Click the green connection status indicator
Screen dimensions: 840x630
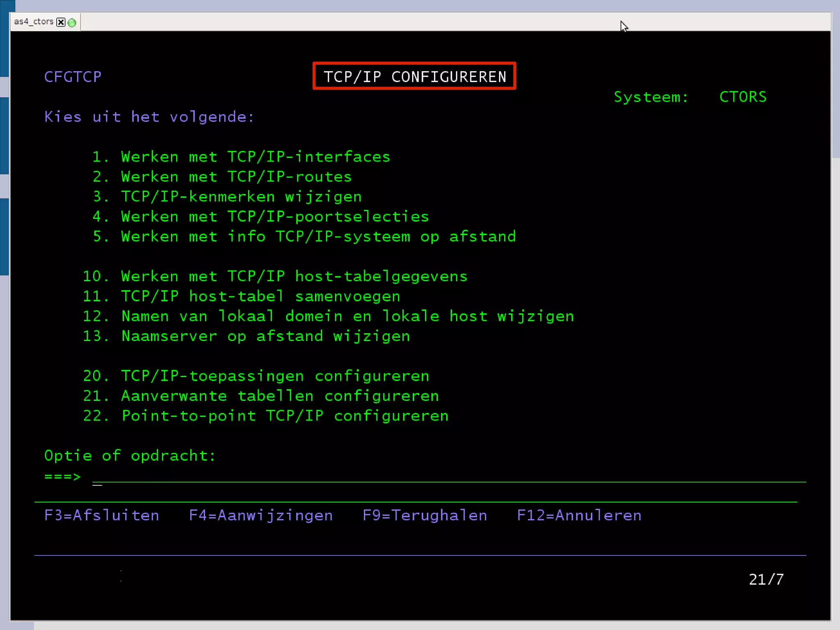click(x=72, y=23)
